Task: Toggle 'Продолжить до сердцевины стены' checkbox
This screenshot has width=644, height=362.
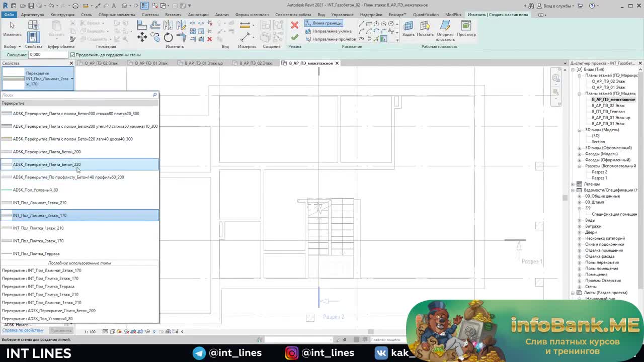Action: coord(72,55)
